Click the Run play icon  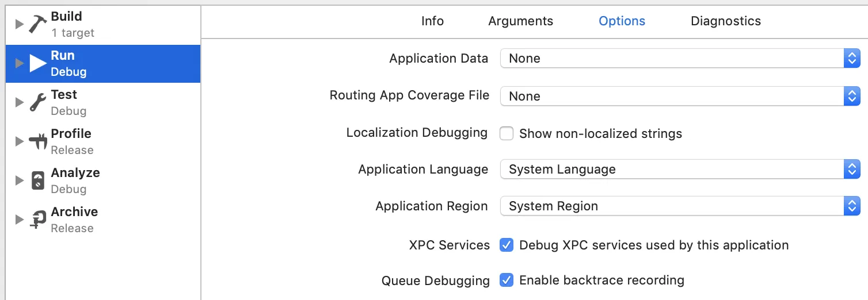38,63
